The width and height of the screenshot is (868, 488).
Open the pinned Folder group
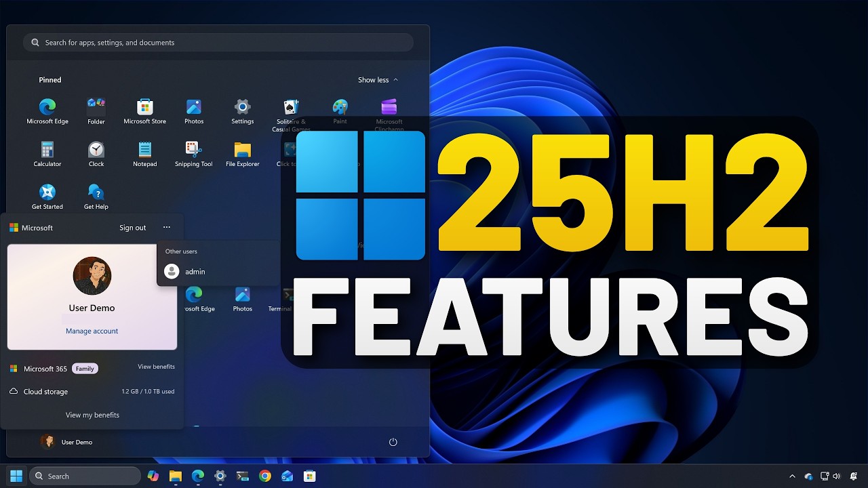tap(96, 112)
